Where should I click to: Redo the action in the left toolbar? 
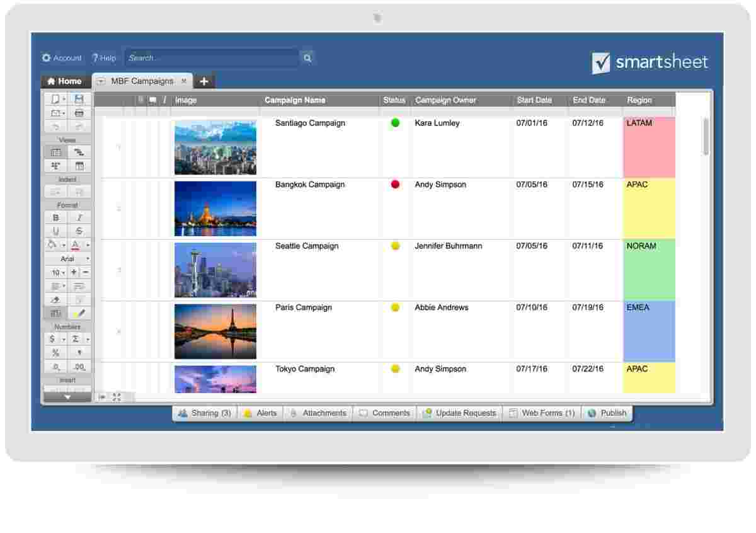point(79,127)
